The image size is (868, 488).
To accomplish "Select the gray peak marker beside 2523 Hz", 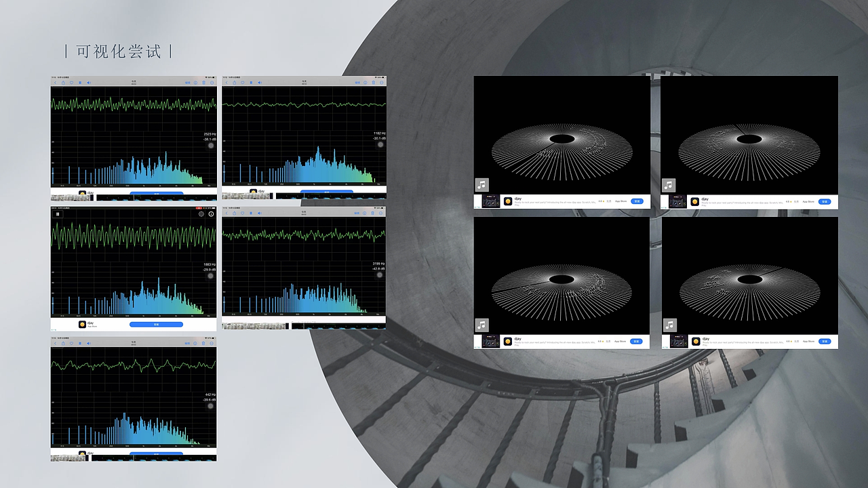I will point(210,145).
